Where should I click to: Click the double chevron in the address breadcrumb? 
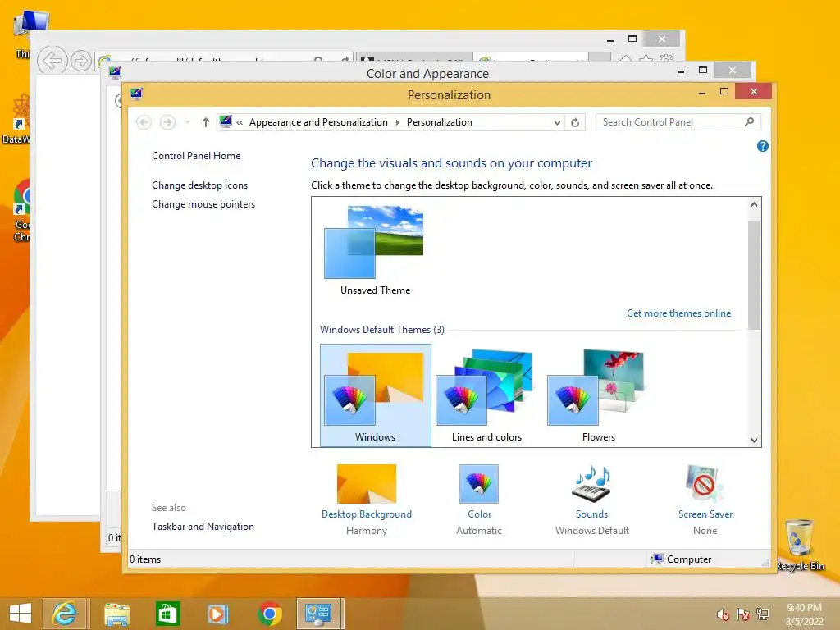[240, 123]
